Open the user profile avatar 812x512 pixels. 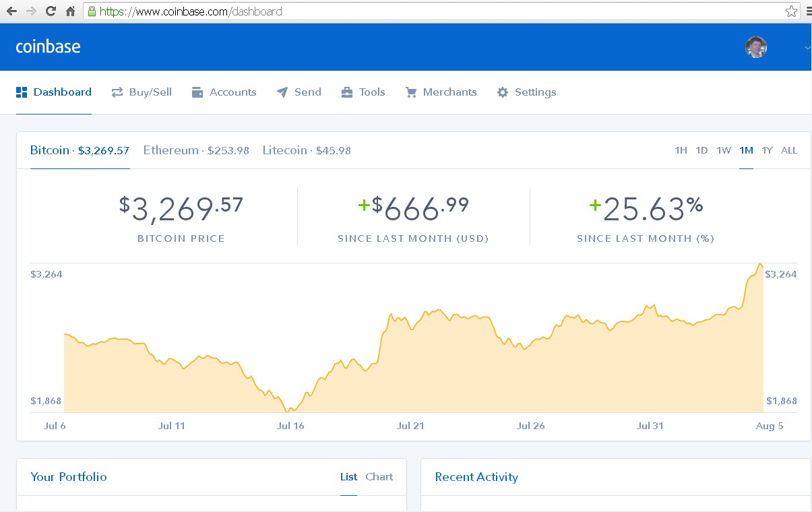[756, 47]
